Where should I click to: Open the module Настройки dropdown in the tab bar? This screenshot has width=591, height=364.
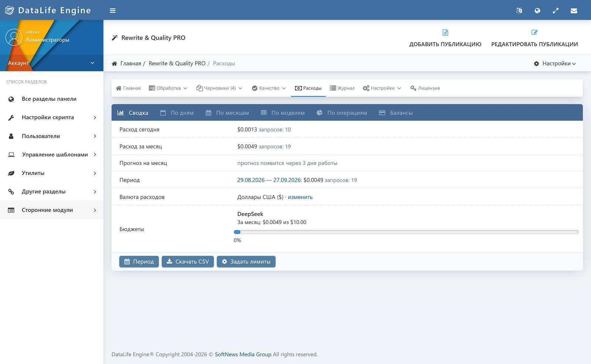coord(382,88)
